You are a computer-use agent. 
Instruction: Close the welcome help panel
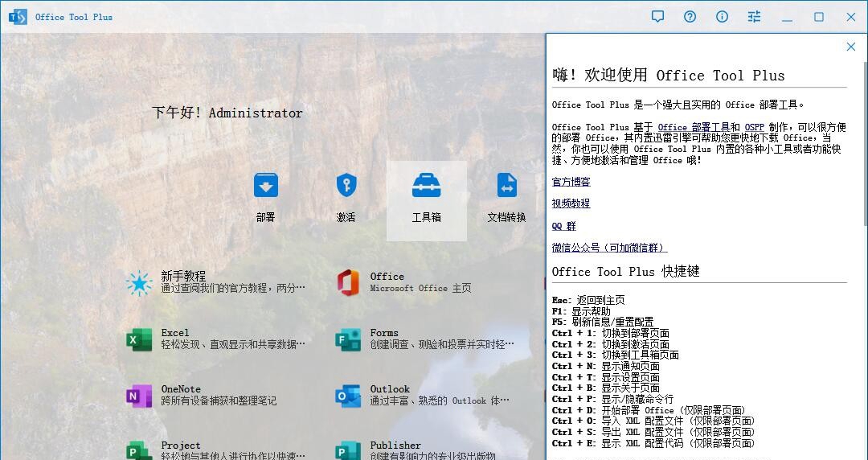851,47
